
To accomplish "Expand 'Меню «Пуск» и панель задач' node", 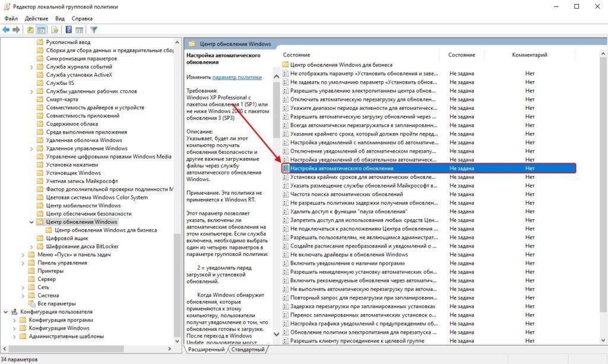I will (23, 255).
